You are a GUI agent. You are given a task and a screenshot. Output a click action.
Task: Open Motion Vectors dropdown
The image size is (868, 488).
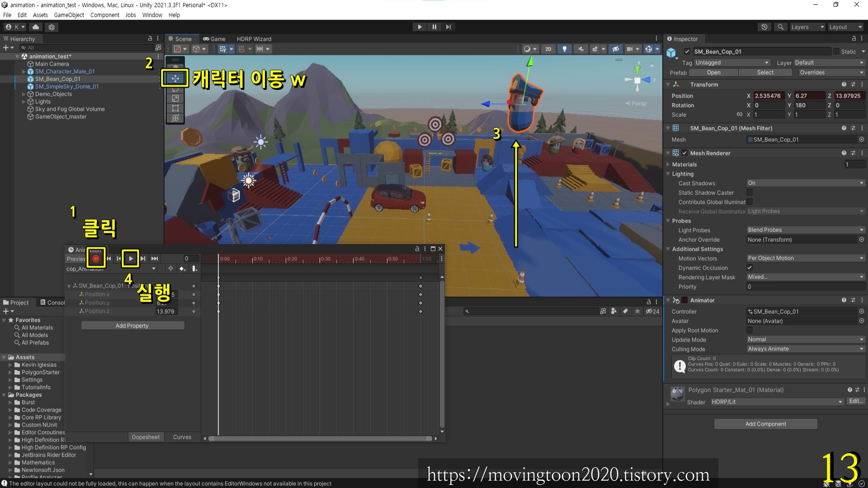pyautogui.click(x=806, y=258)
